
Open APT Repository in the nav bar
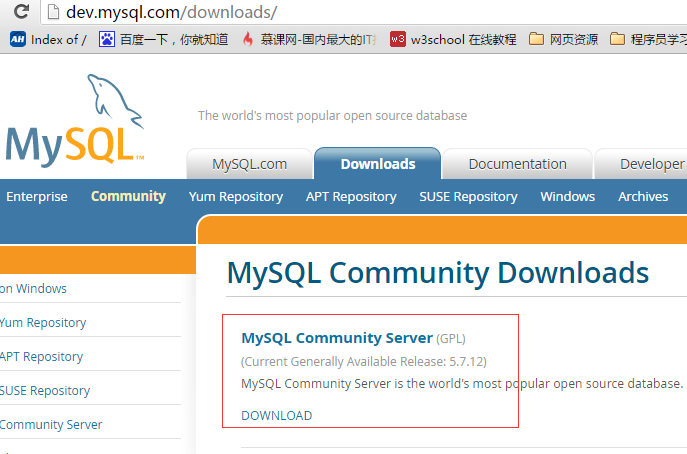coord(351,197)
